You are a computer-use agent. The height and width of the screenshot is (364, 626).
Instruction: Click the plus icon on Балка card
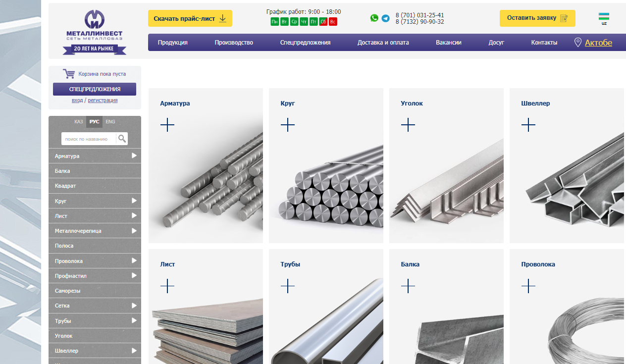408,286
